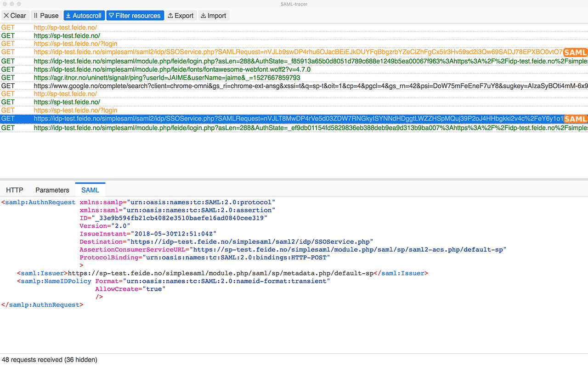Viewport: 588px width, 368px height.
Task: Toggle the Autoscroll button
Action: click(84, 16)
